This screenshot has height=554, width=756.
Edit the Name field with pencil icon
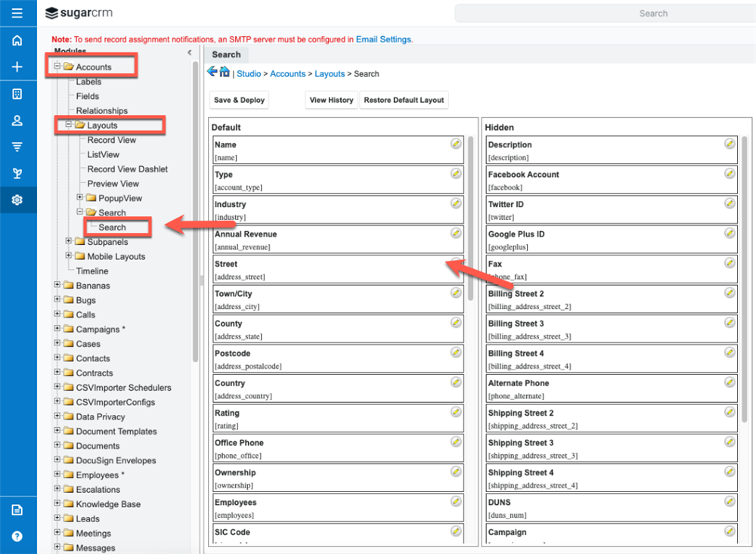tap(456, 144)
